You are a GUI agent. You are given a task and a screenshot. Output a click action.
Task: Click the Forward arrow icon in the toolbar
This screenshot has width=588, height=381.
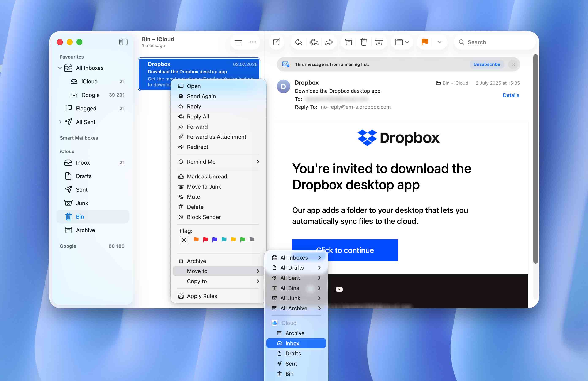(x=329, y=42)
